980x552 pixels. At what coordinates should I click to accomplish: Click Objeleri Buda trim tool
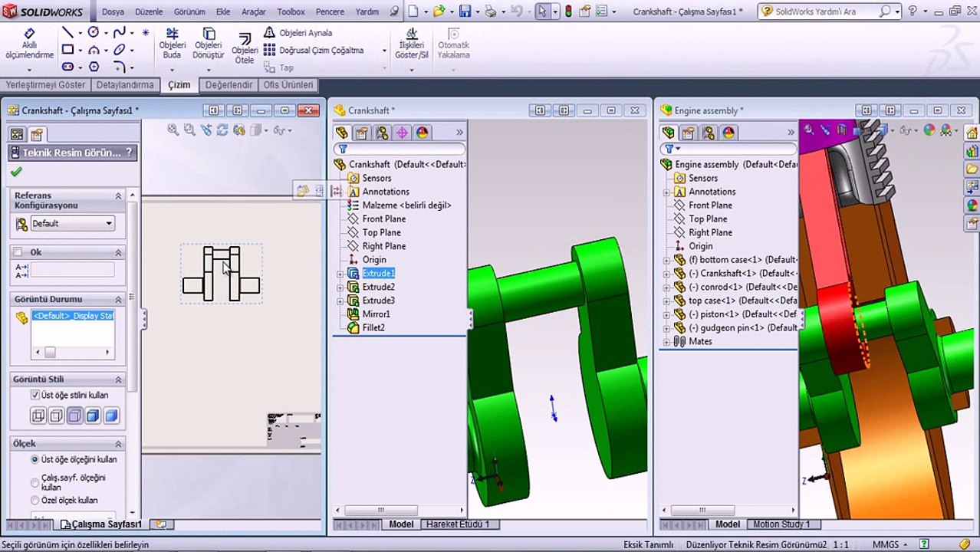pos(173,44)
